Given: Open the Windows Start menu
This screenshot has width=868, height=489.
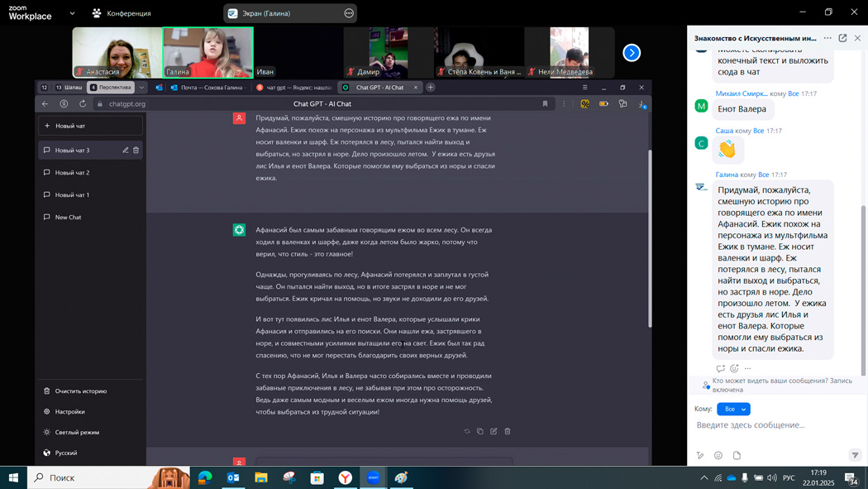Looking at the screenshot, I should (13, 477).
